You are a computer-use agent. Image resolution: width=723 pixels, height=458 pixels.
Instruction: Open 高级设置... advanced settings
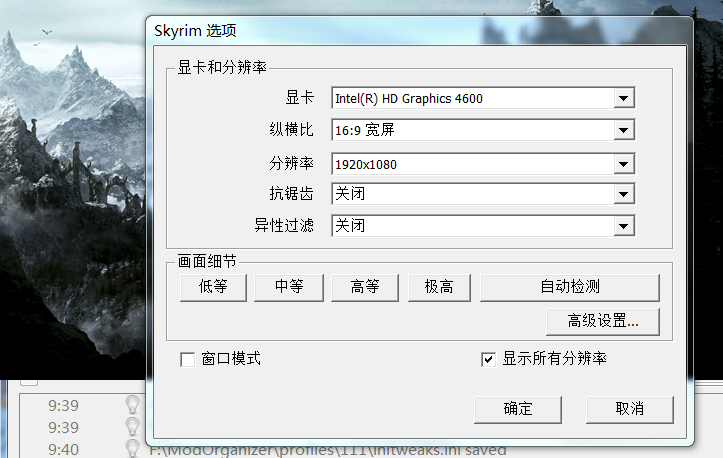point(603,321)
